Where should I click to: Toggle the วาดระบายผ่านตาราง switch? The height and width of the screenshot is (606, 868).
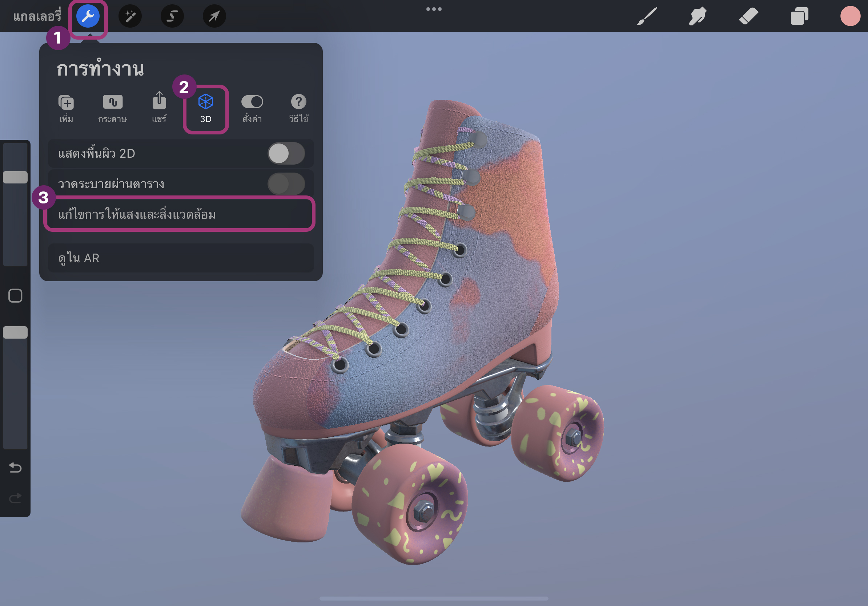tap(286, 184)
